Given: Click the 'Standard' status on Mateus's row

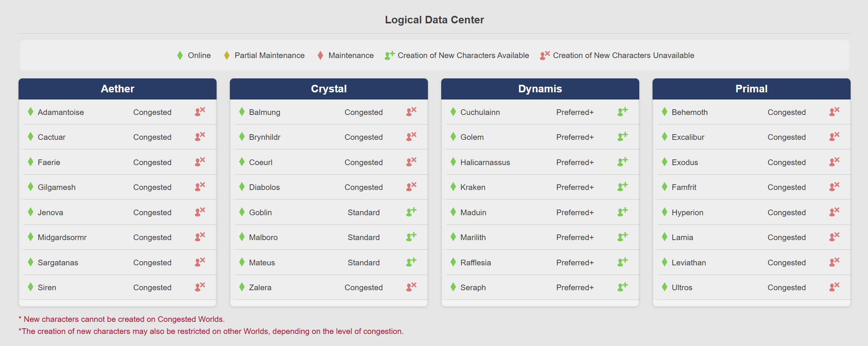Looking at the screenshot, I should 363,263.
